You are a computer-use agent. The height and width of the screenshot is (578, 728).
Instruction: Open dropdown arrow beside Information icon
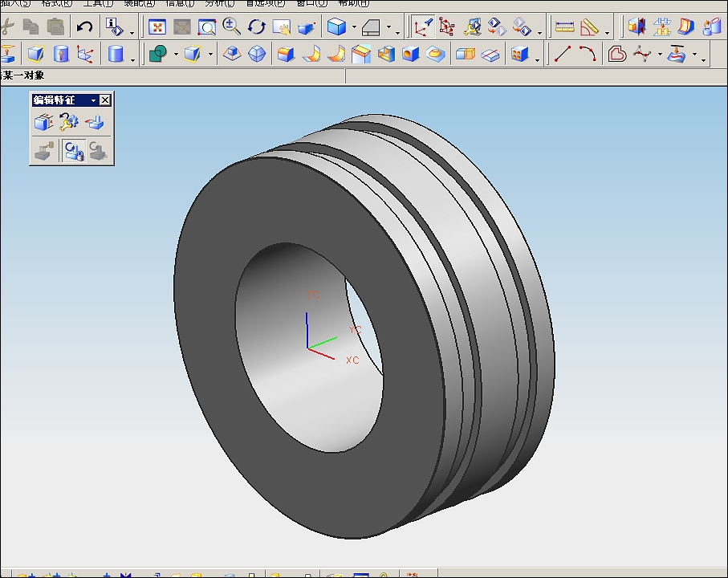(x=132, y=32)
